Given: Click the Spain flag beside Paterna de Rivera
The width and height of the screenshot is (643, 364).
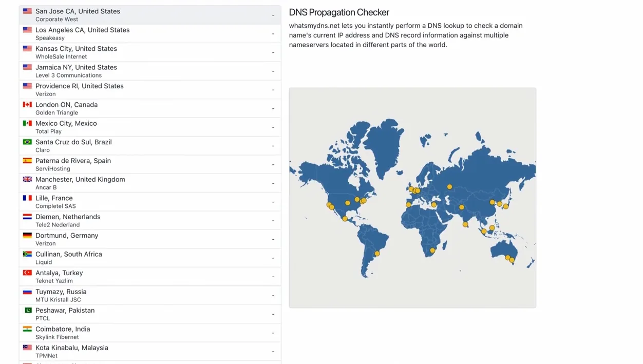Looking at the screenshot, I should click(x=27, y=161).
